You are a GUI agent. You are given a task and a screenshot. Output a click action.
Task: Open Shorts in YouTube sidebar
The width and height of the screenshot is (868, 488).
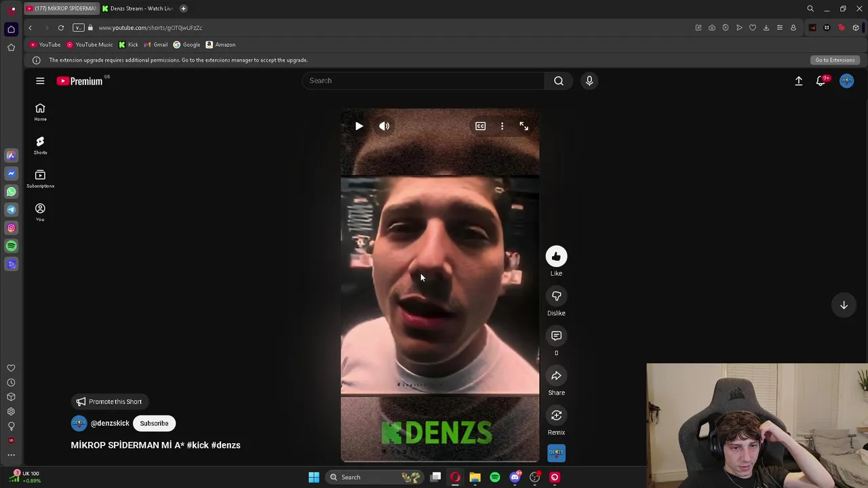pos(40,145)
